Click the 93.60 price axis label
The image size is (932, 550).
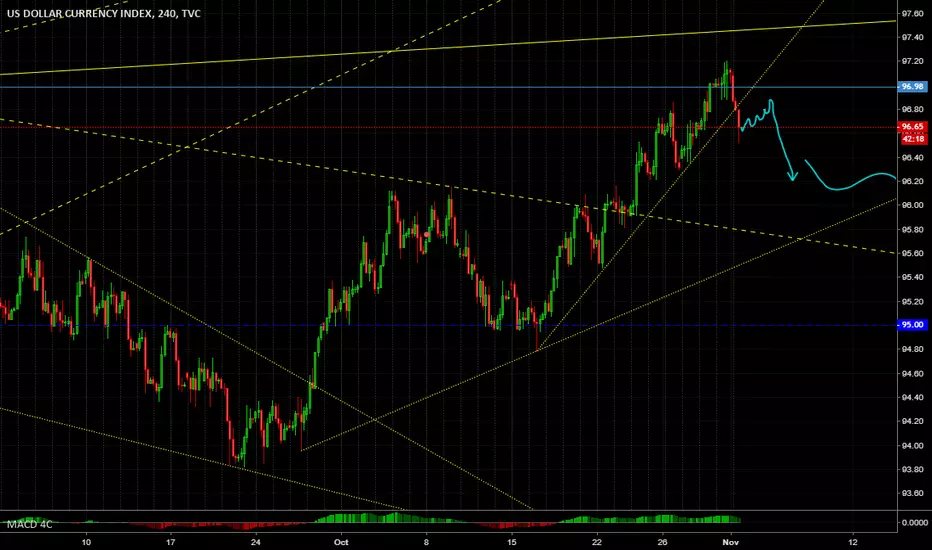click(912, 493)
